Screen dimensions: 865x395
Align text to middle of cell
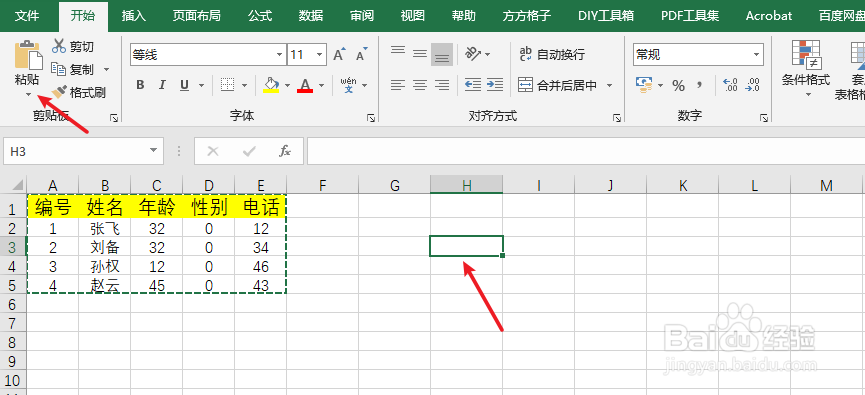(420, 54)
